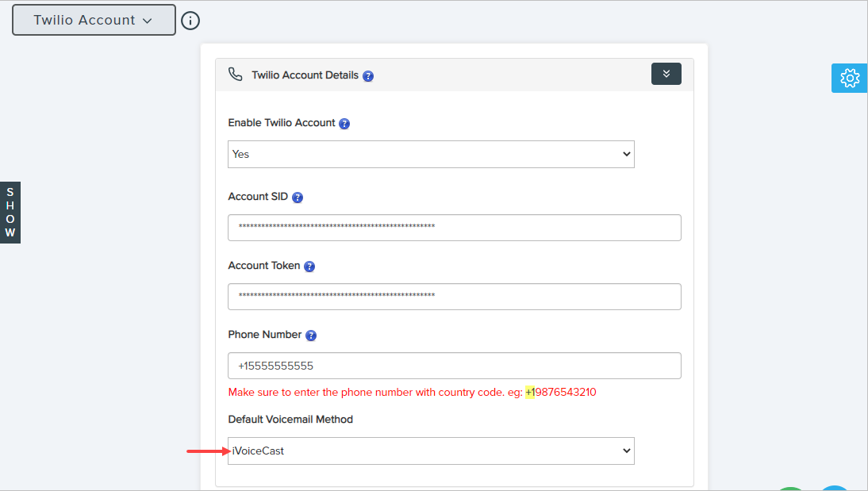This screenshot has height=491, width=868.
Task: Open the blue gear settings icon
Action: point(849,78)
